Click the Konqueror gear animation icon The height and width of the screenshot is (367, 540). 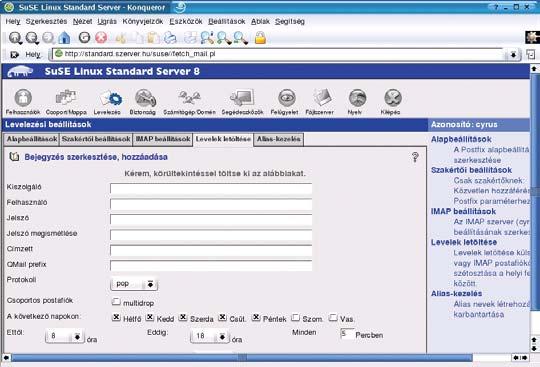(x=532, y=37)
